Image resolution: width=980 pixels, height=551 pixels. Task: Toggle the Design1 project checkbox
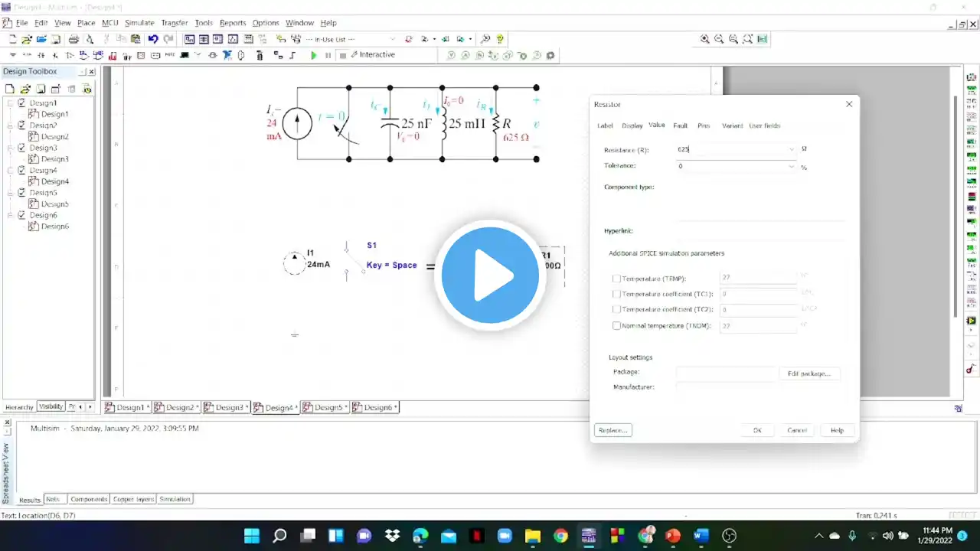(x=22, y=103)
